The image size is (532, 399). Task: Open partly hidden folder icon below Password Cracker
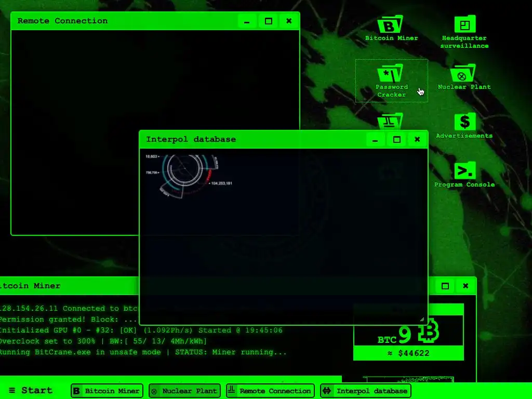[x=390, y=121]
